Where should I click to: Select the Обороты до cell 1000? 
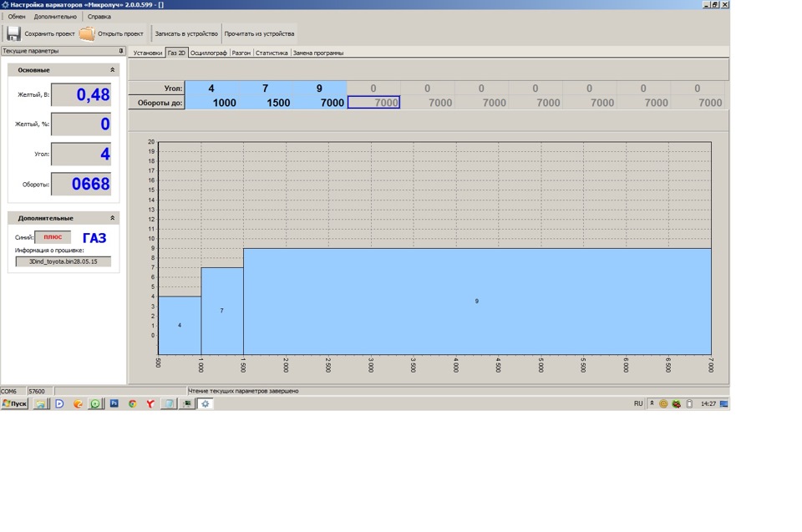click(x=211, y=102)
